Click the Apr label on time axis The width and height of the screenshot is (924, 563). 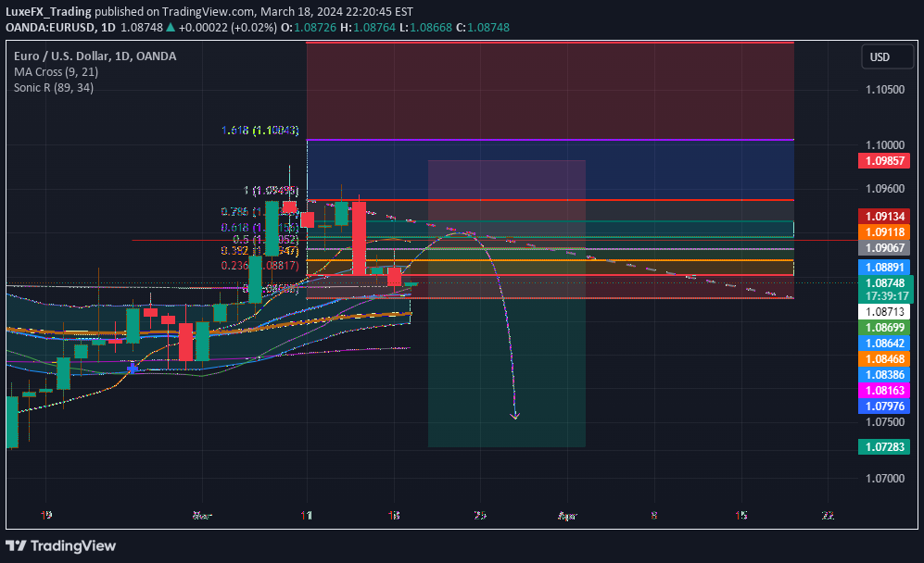[567, 515]
